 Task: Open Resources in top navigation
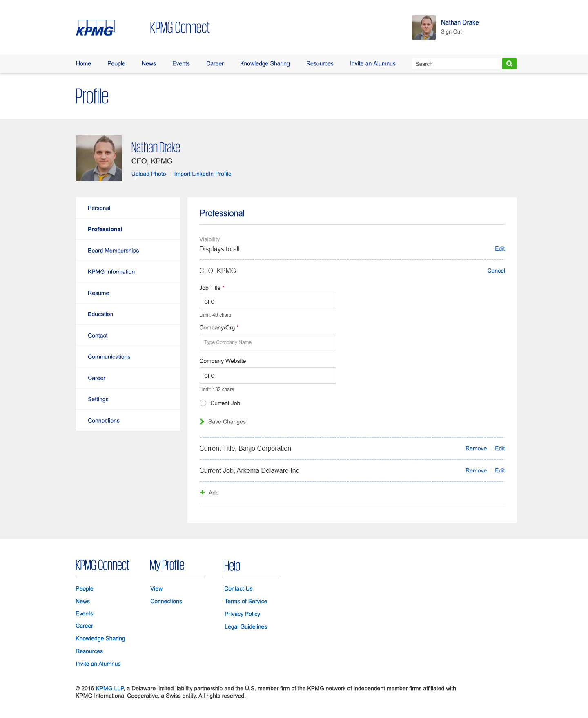[x=320, y=64]
